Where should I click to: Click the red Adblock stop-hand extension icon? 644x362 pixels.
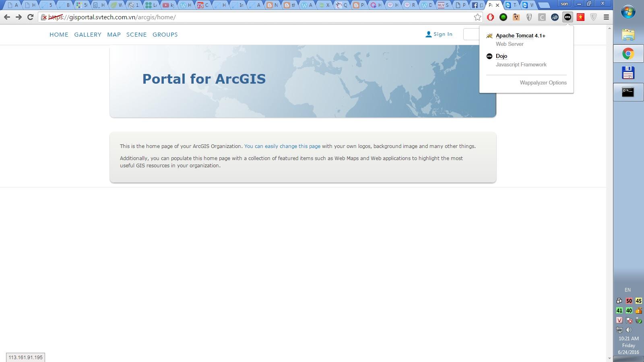[490, 17]
